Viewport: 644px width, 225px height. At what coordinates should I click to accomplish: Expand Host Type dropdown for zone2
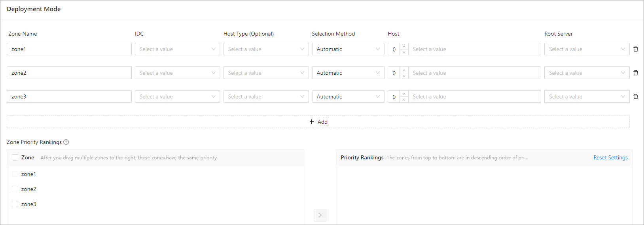click(266, 73)
